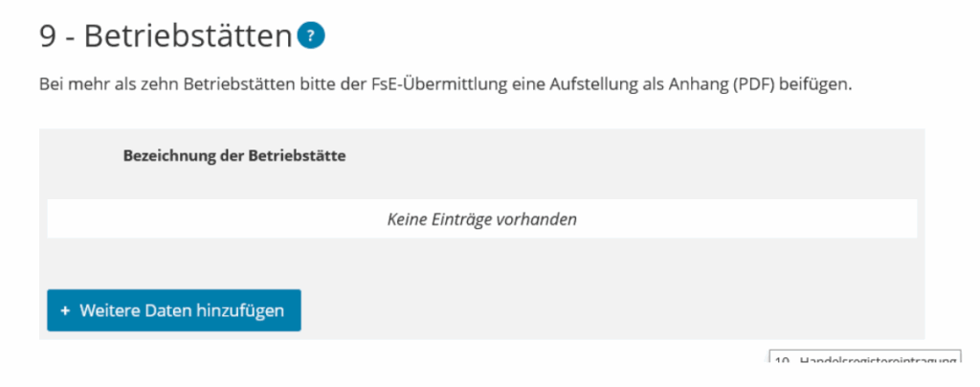Click the word hinzufügen on the blue button
Screen dimensions: 980x387
click(239, 310)
